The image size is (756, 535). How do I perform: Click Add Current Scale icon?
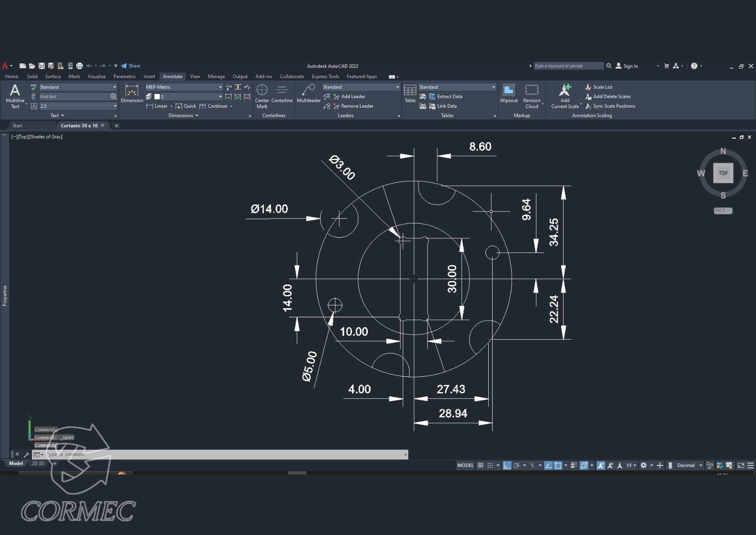[x=565, y=95]
